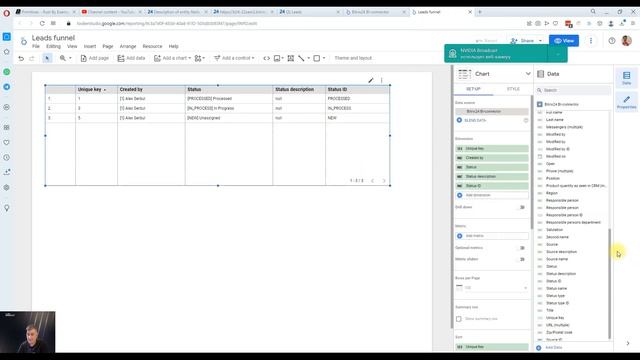Collapse the side panel with bottom chevron
640x360 pixels.
point(628,343)
